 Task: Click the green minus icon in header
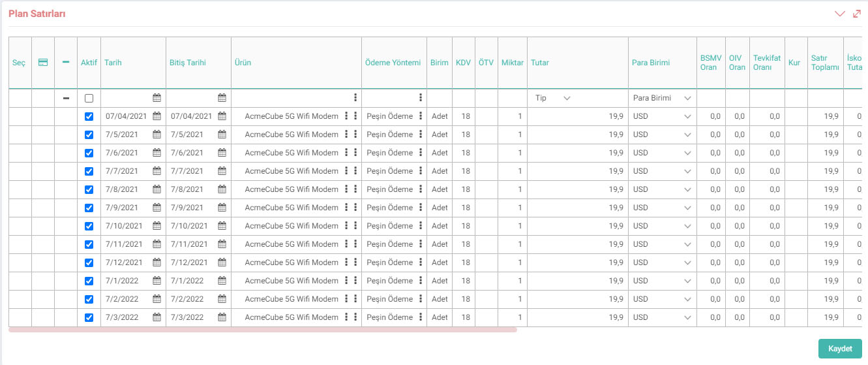[x=66, y=63]
